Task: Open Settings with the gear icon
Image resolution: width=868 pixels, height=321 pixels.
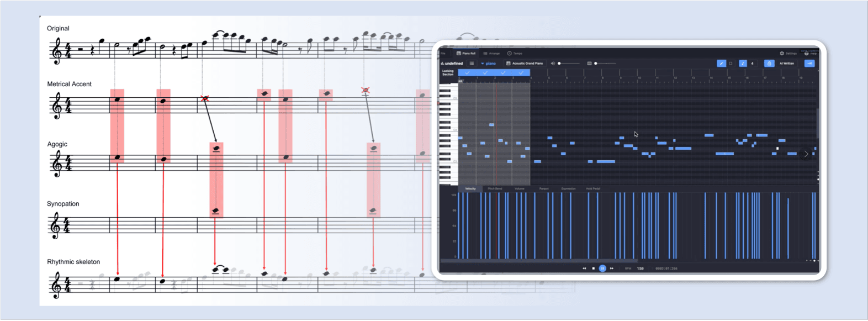Action: (x=788, y=54)
